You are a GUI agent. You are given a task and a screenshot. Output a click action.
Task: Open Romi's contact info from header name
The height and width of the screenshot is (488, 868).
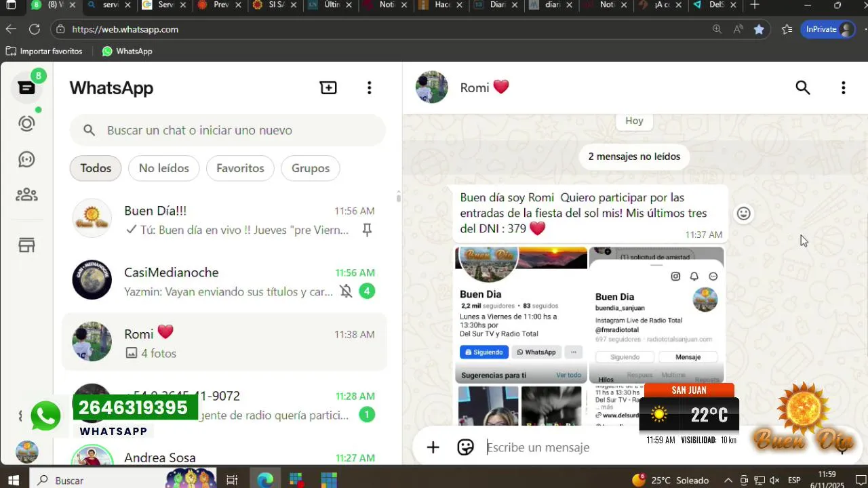(484, 87)
